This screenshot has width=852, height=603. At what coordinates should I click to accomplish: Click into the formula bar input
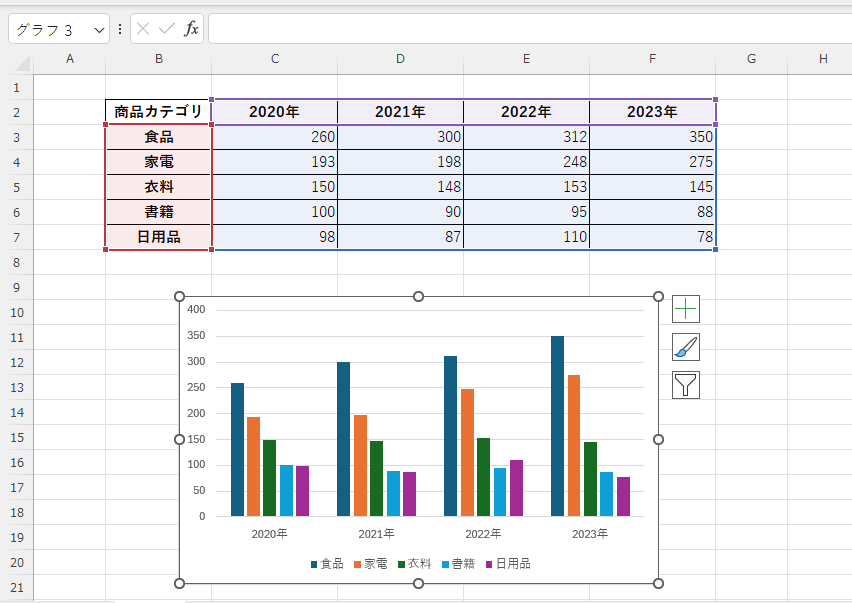530,29
